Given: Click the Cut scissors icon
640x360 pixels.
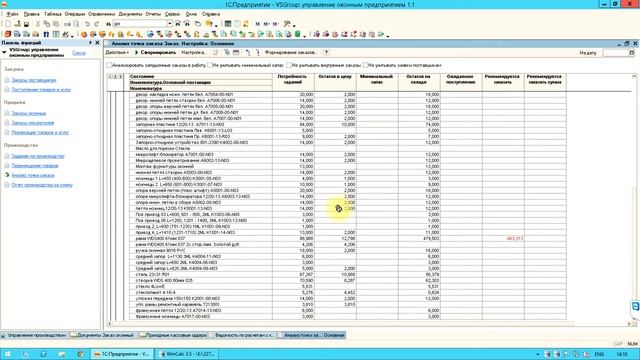Looking at the screenshot, I should pyautogui.click(x=38, y=24).
